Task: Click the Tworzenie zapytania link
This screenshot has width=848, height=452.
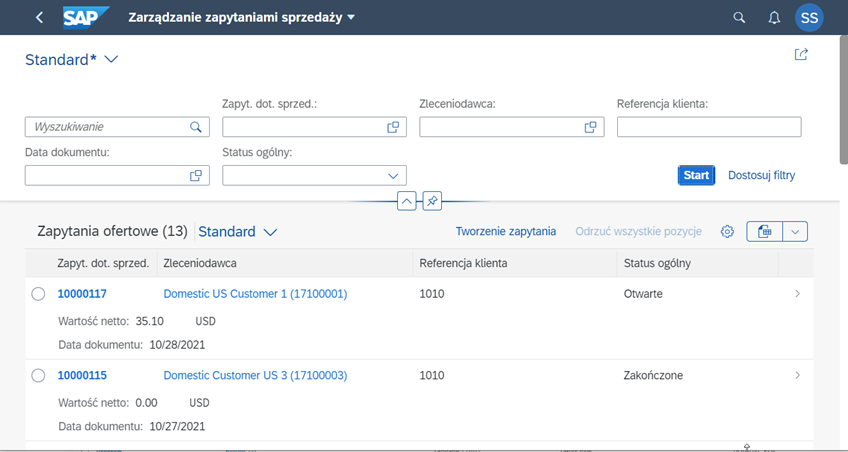Action: point(506,231)
